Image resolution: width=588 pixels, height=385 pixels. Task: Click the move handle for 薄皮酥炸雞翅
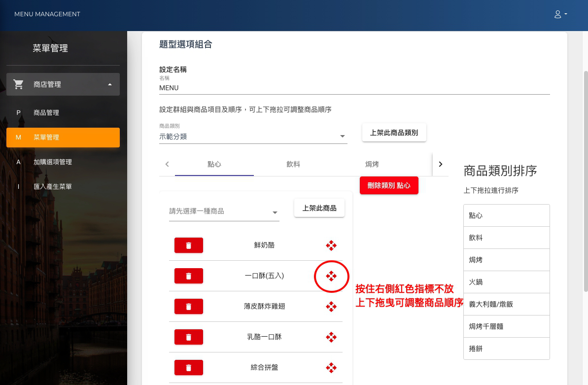(331, 307)
